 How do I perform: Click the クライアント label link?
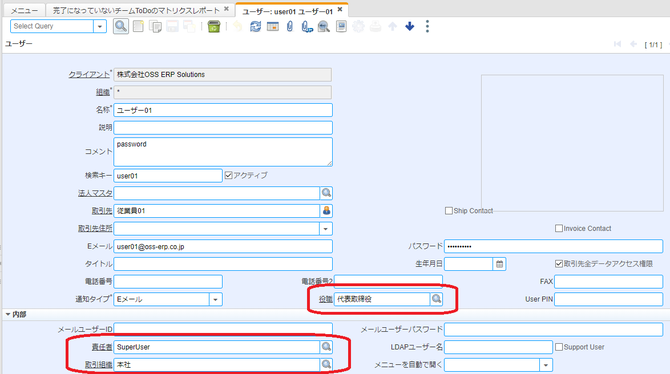click(x=89, y=74)
